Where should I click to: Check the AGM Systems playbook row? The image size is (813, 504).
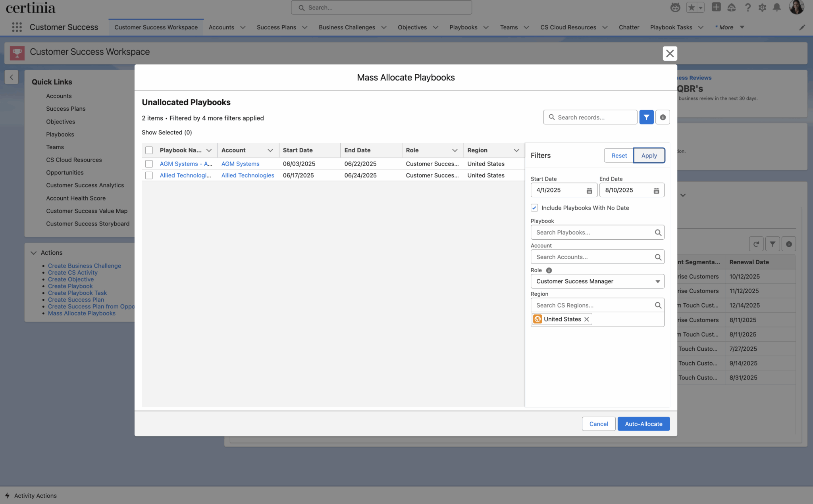[x=149, y=164]
